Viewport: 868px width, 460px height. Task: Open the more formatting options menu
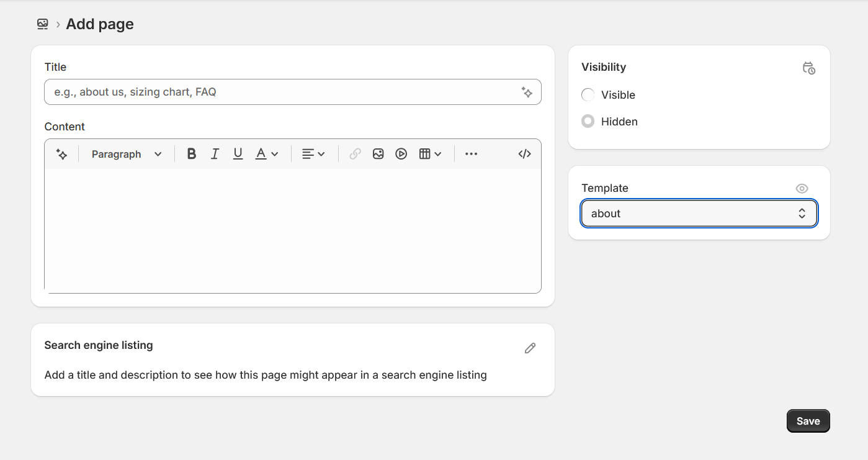pos(471,153)
